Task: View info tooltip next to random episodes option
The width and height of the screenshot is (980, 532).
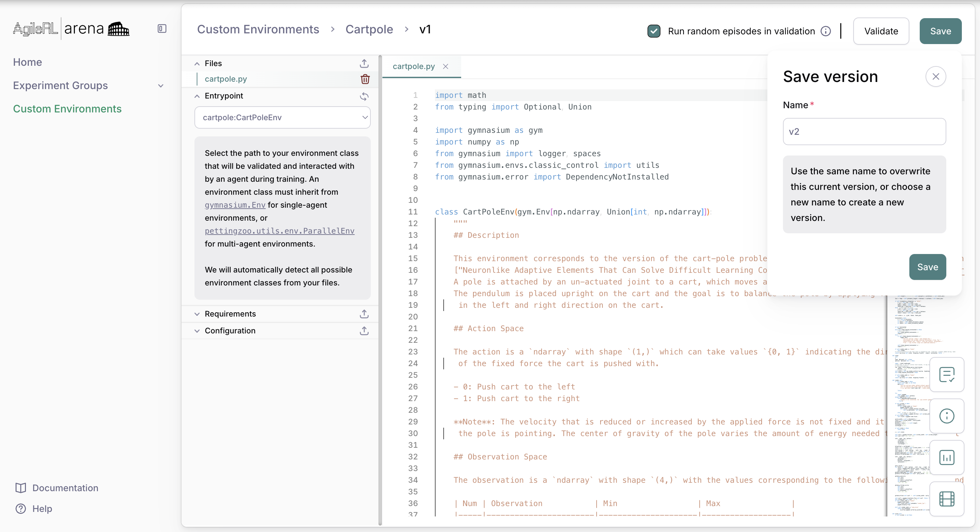Action: (x=825, y=31)
